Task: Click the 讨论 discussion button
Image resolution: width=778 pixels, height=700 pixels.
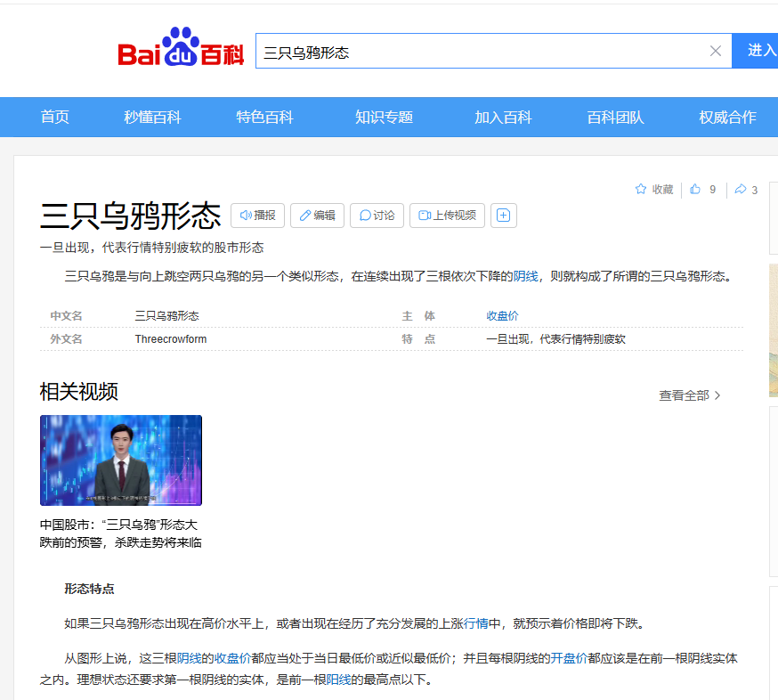Action: pyautogui.click(x=377, y=216)
